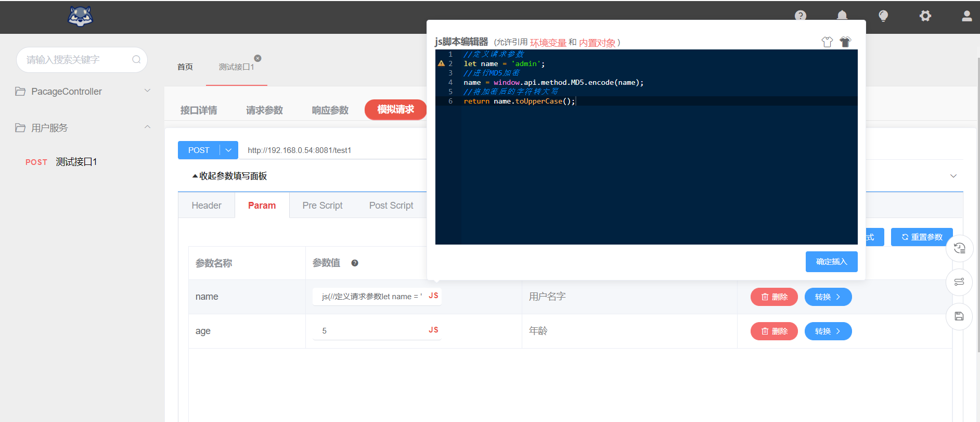Click the raccoon logo icon
The height and width of the screenshot is (422, 980).
[x=80, y=16]
